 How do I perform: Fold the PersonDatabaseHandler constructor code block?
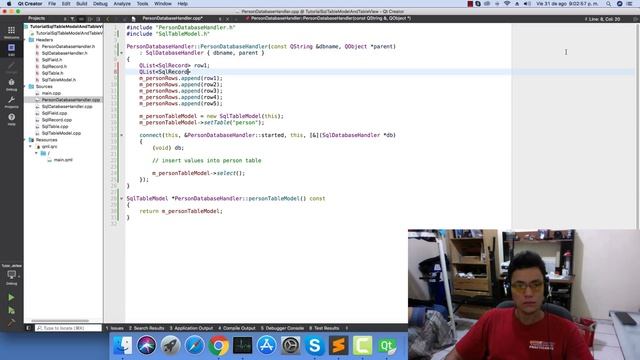[122, 53]
